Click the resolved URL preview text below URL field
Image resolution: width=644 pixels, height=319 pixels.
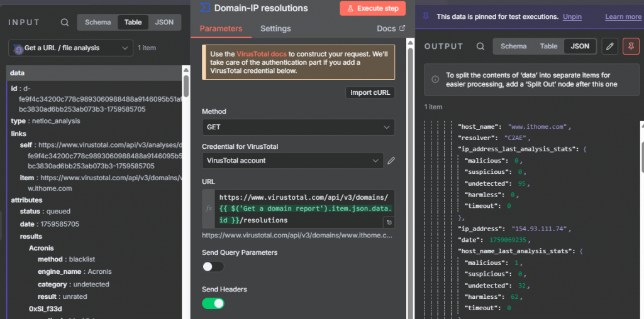pyautogui.click(x=297, y=235)
